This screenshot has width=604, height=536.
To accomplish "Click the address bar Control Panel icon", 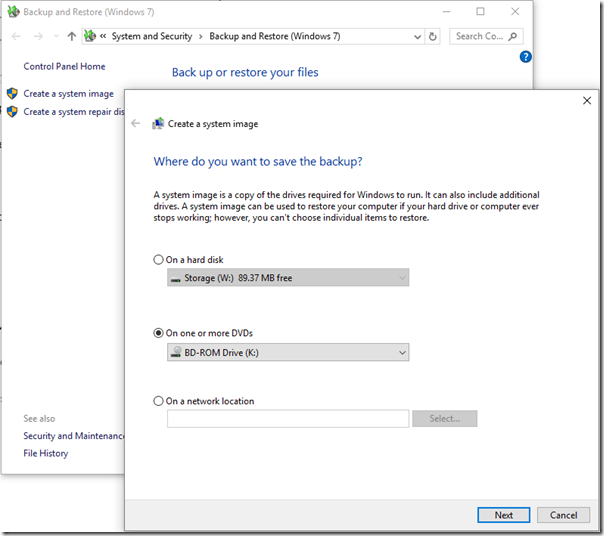I will [x=90, y=36].
